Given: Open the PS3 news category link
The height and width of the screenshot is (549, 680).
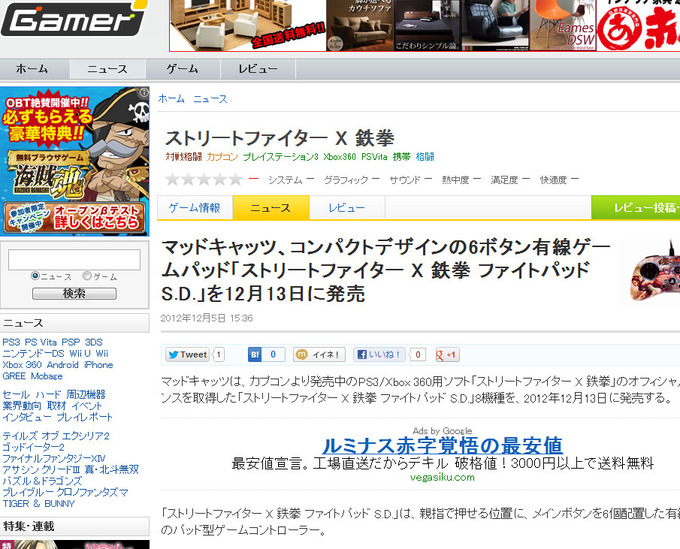Looking at the screenshot, I should point(11,342).
